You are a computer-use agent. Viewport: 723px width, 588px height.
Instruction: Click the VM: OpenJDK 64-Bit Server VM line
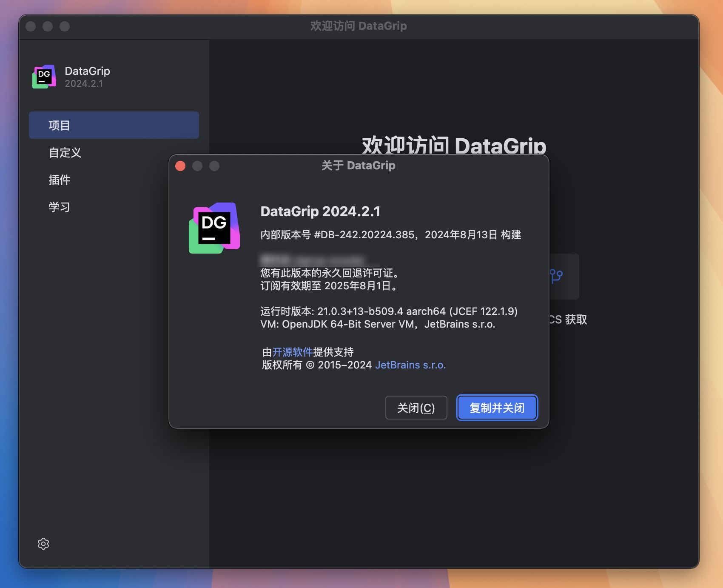point(378,324)
